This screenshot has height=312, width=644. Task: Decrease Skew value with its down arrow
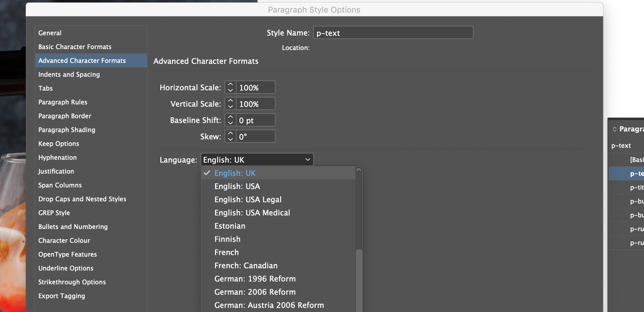click(230, 139)
